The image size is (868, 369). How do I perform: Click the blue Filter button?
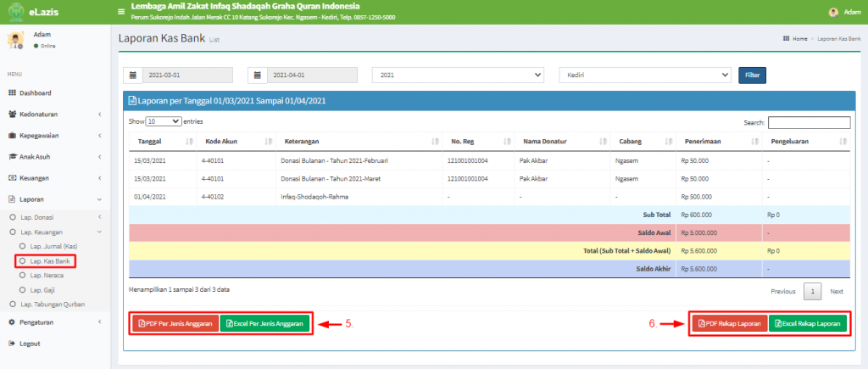click(x=751, y=75)
